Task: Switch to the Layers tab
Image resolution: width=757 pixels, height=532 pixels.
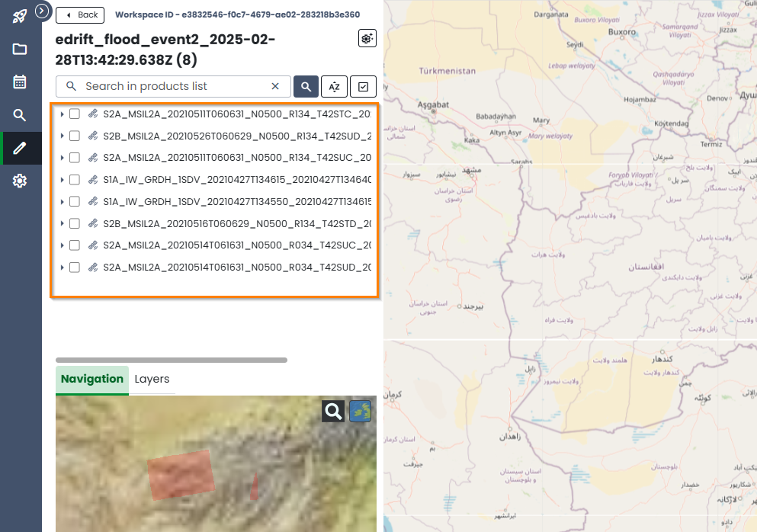Action: (152, 380)
